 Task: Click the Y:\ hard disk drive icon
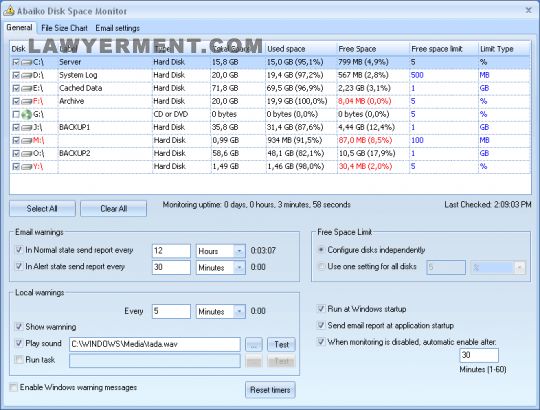click(x=27, y=167)
